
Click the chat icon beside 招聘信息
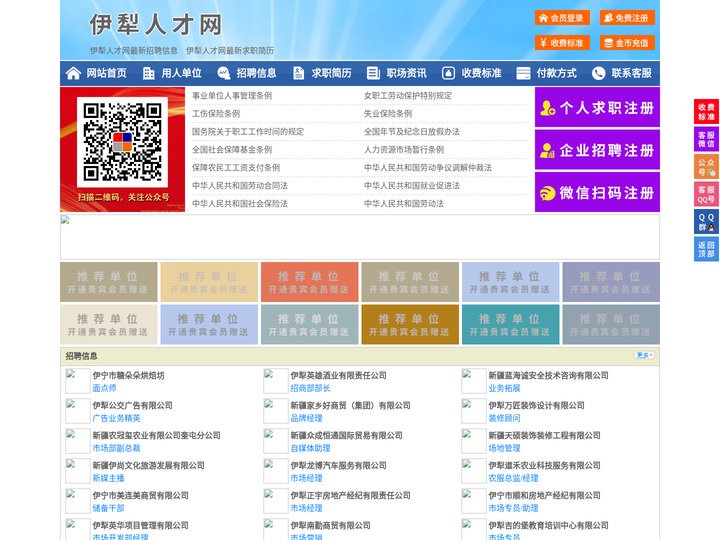[x=223, y=73]
